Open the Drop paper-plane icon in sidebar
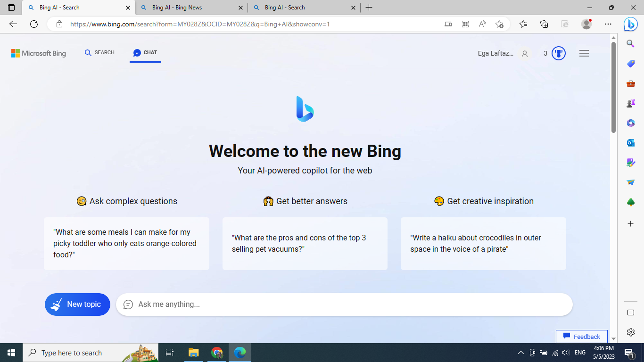The width and height of the screenshot is (644, 362). [x=630, y=182]
